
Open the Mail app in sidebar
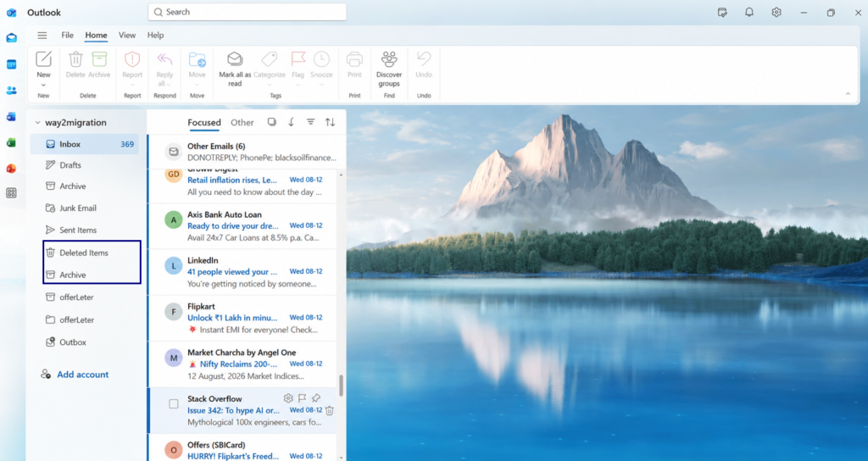coord(11,38)
